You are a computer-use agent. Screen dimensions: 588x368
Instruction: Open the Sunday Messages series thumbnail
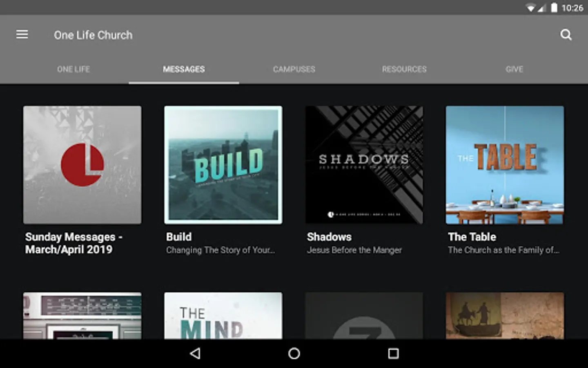(82, 165)
